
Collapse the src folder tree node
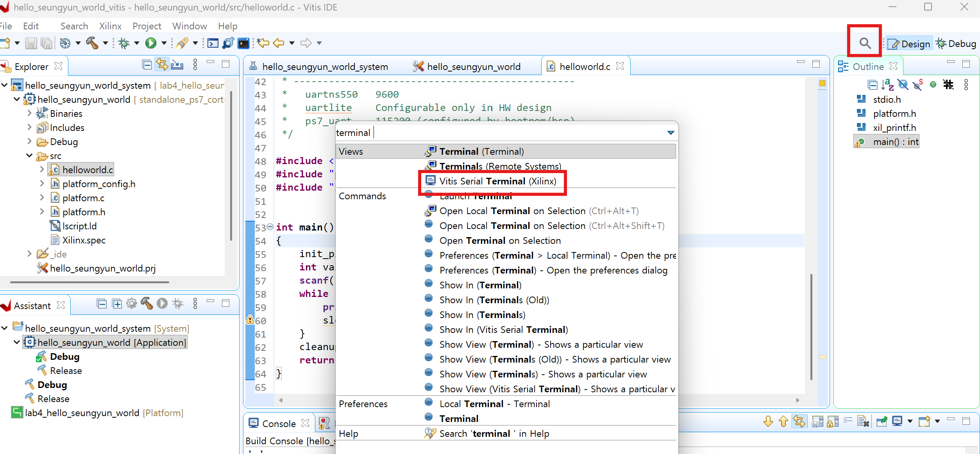[29, 156]
